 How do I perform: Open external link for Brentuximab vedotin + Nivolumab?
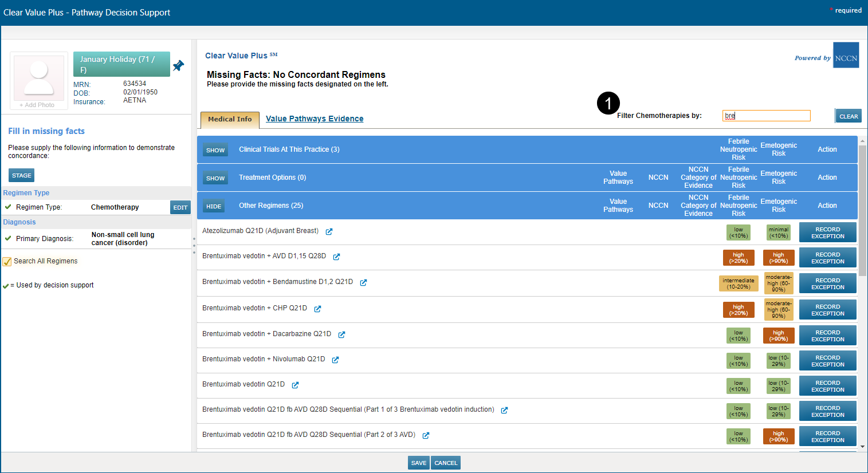tap(335, 360)
